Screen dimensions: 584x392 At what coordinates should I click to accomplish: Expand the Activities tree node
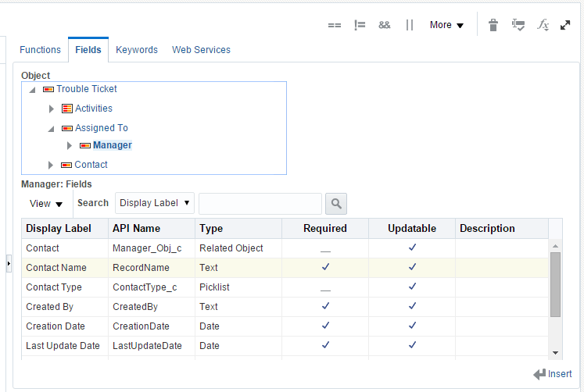(x=52, y=109)
